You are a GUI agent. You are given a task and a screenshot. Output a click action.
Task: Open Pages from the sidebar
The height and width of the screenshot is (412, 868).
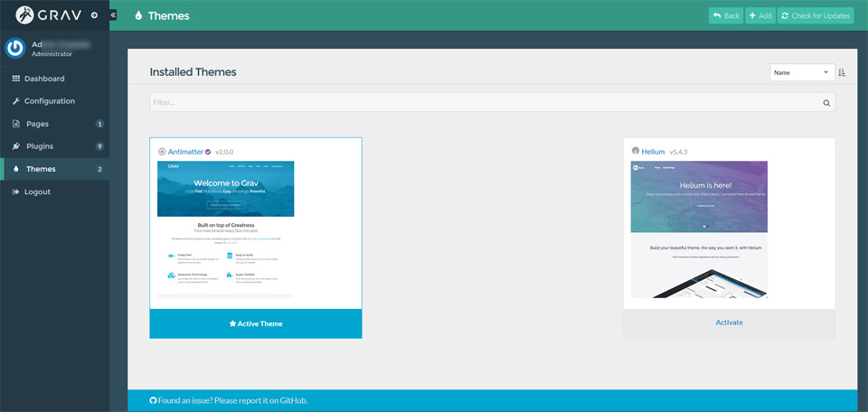55,124
